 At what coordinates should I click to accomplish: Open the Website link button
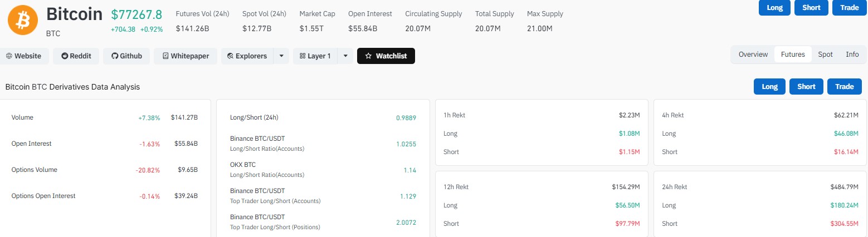click(24, 56)
